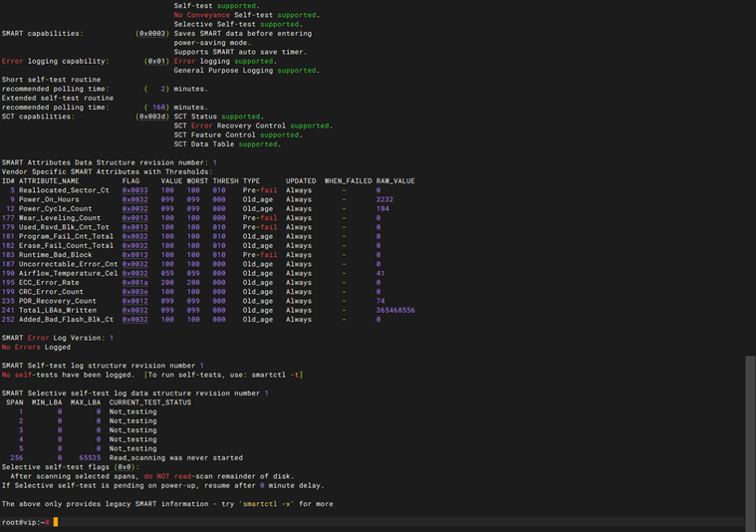Click the Added_Bad_Flash_Blk_Ct attribute name

pos(66,319)
